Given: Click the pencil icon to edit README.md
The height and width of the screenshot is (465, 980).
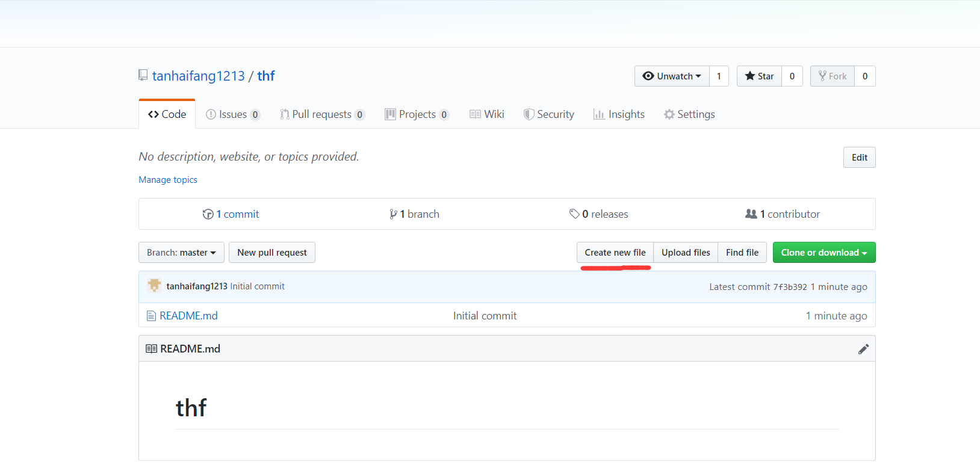Looking at the screenshot, I should 863,349.
